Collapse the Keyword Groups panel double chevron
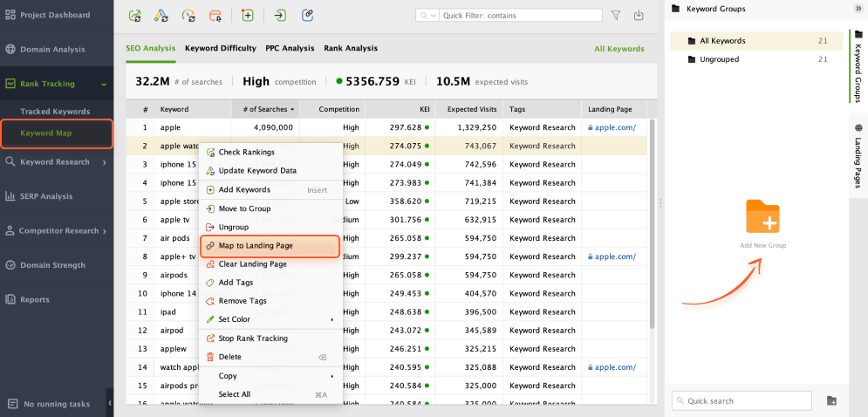This screenshot has height=417, width=868. click(858, 9)
